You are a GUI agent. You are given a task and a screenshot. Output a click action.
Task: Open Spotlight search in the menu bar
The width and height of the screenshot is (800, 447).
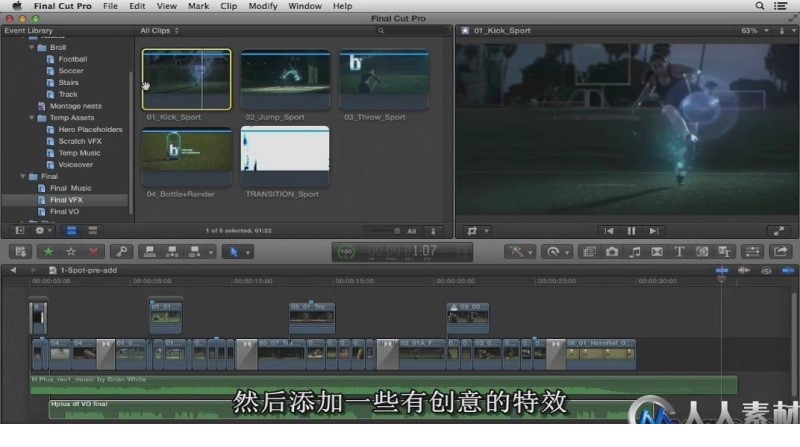tap(759, 6)
